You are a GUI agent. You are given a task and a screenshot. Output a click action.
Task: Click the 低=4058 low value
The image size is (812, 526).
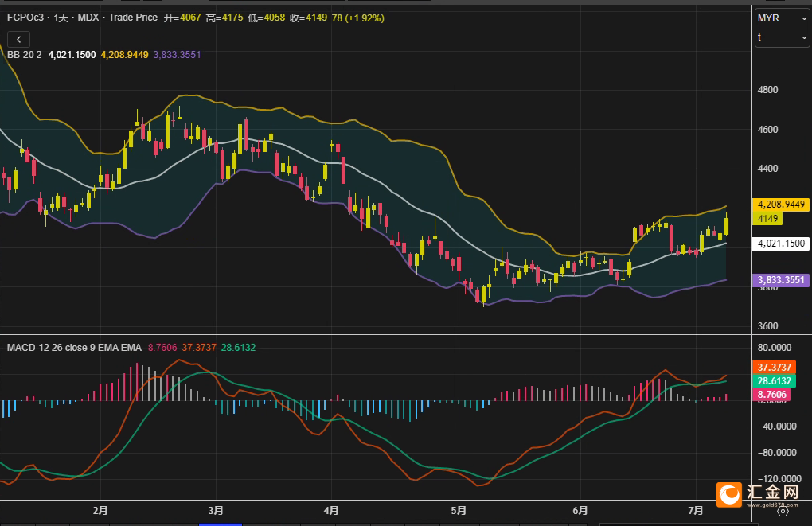coord(266,18)
